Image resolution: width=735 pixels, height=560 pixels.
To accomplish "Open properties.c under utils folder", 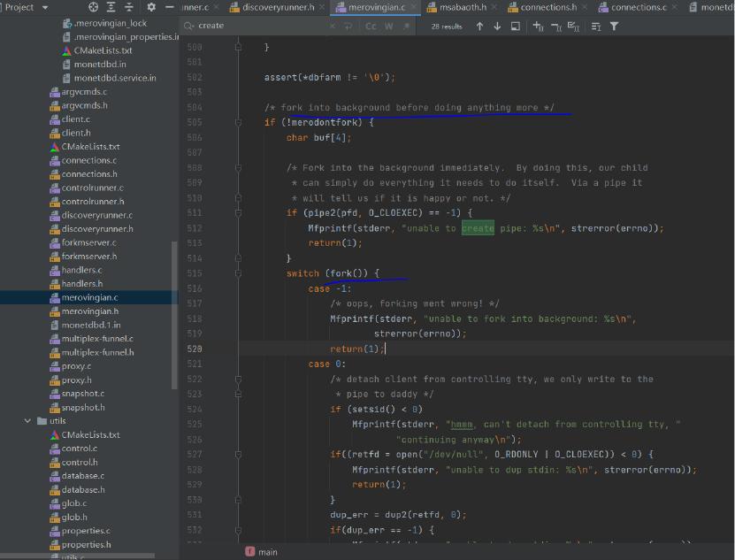I will click(86, 531).
